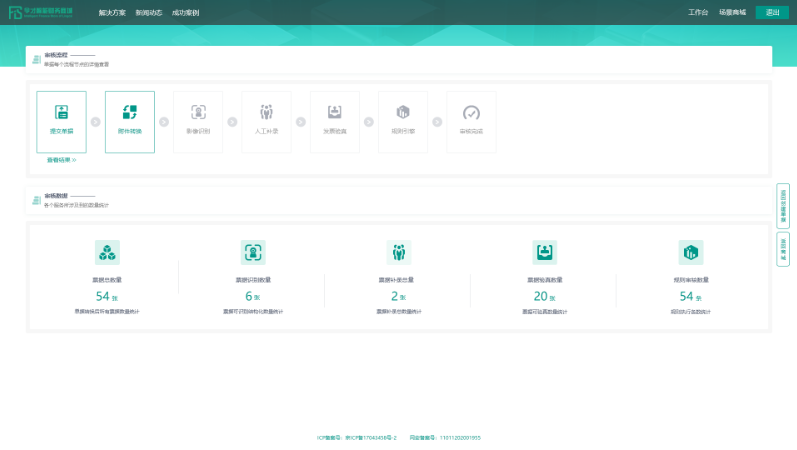Click the upper vertical side tab on right edge
797x450 pixels.
pos(783,205)
